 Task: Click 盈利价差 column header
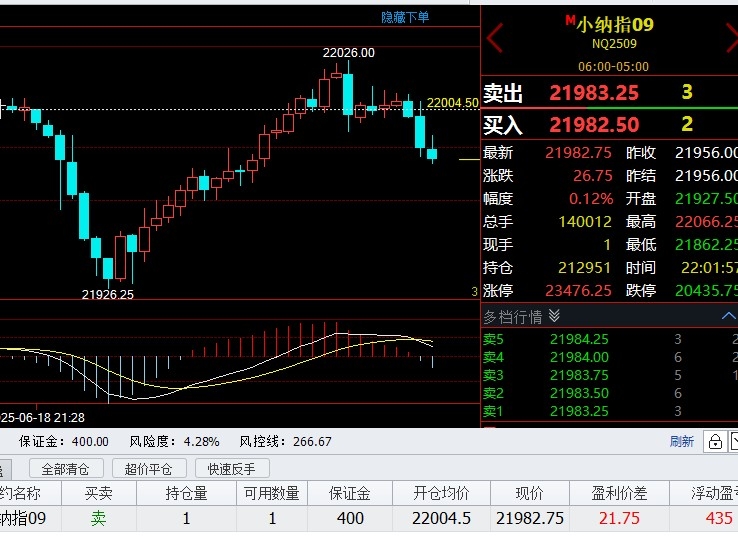click(x=619, y=493)
